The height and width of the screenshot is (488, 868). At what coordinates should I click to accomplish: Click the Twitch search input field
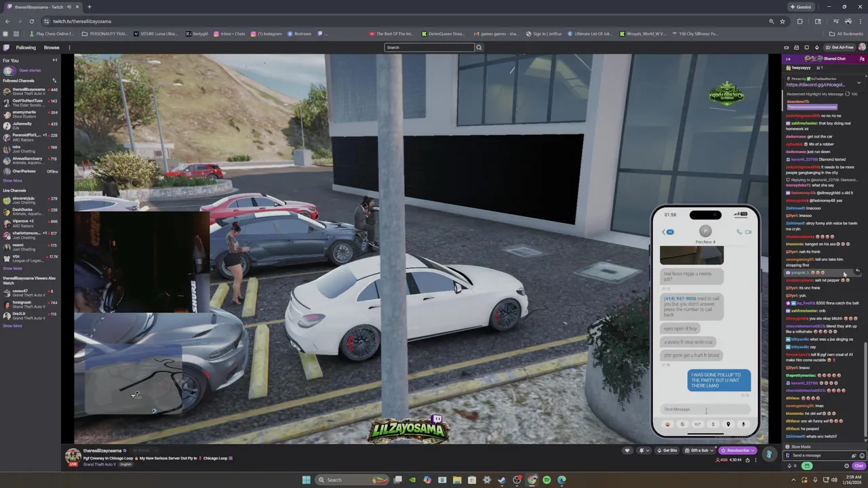click(429, 47)
